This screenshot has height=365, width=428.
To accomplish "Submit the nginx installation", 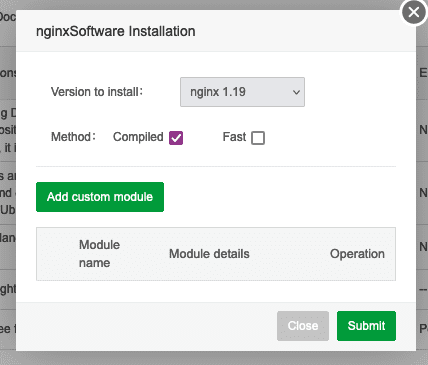I will (366, 326).
